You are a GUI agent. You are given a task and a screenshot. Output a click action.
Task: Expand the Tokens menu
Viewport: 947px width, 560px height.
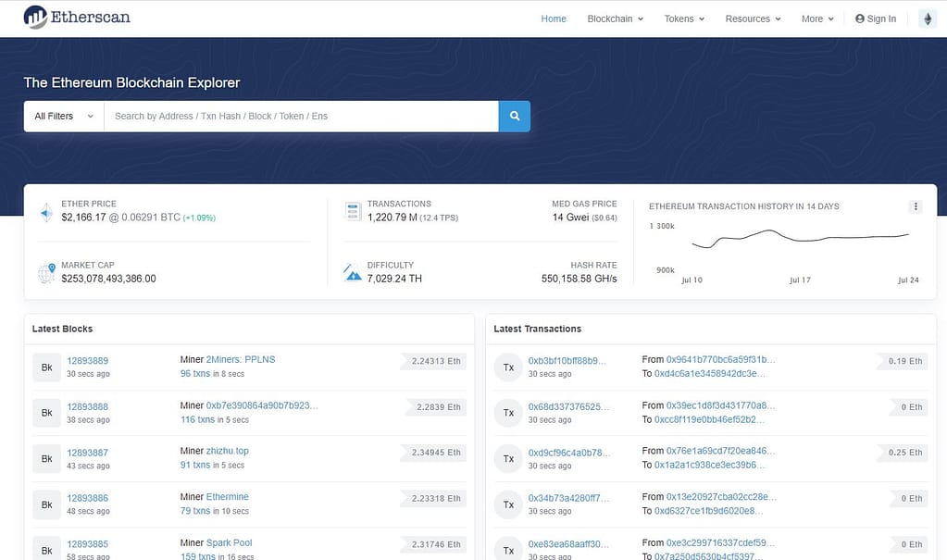point(684,19)
